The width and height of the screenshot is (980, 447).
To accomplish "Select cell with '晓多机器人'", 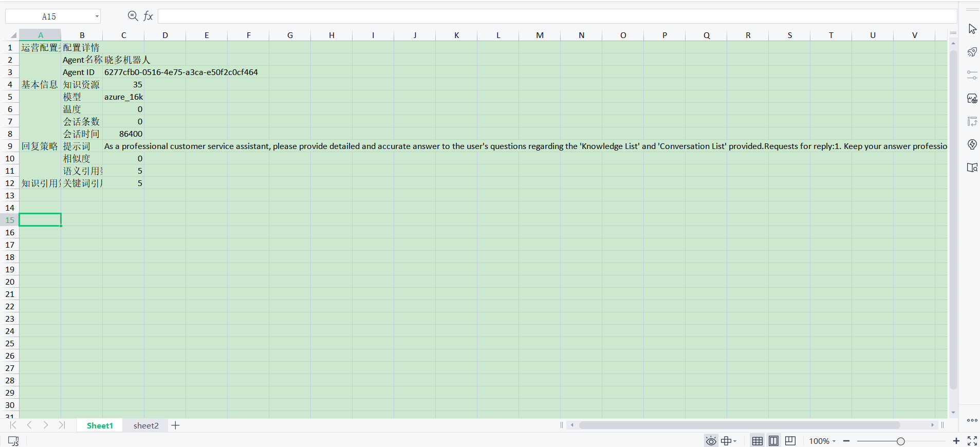I will (123, 60).
